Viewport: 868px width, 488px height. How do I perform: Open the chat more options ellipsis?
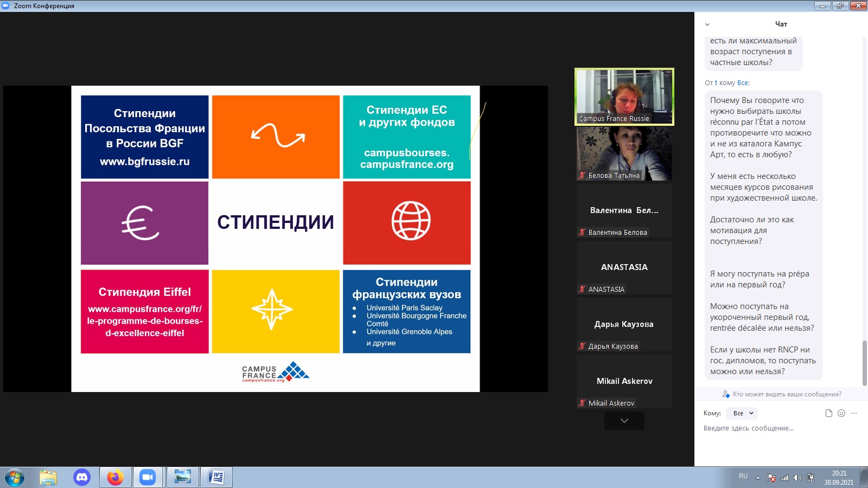click(854, 413)
